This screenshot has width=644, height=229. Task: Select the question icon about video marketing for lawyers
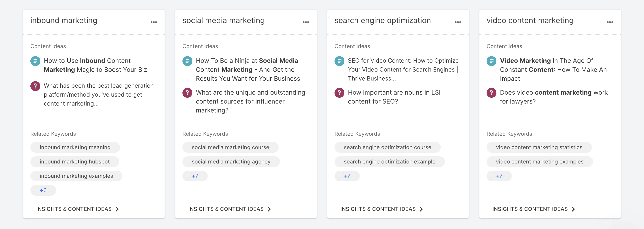[491, 93]
